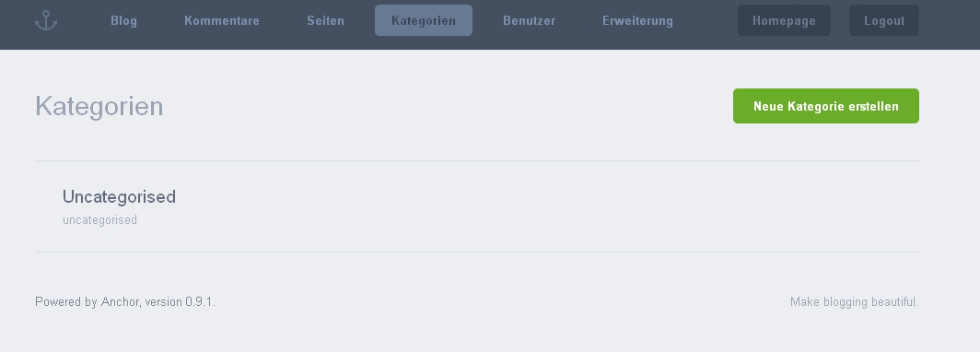
Task: Open the Benutzer section
Action: click(x=530, y=20)
